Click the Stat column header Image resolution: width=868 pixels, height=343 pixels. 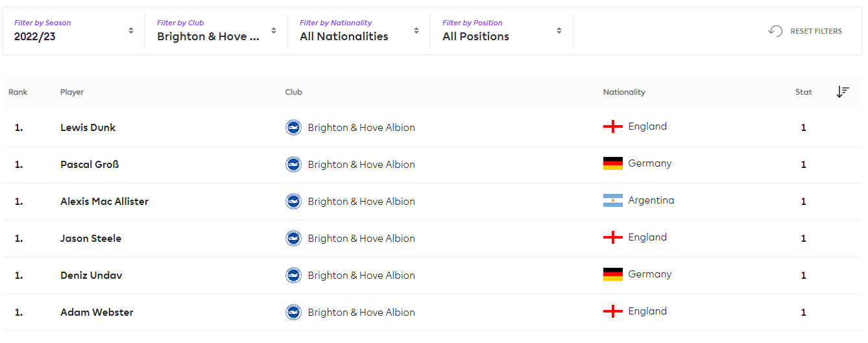(x=803, y=92)
